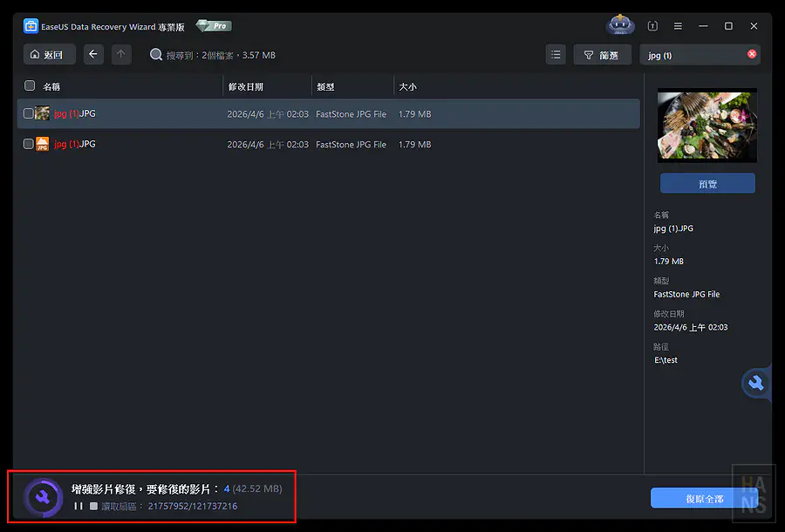Pause the video repair progress
785x532 pixels.
78,506
